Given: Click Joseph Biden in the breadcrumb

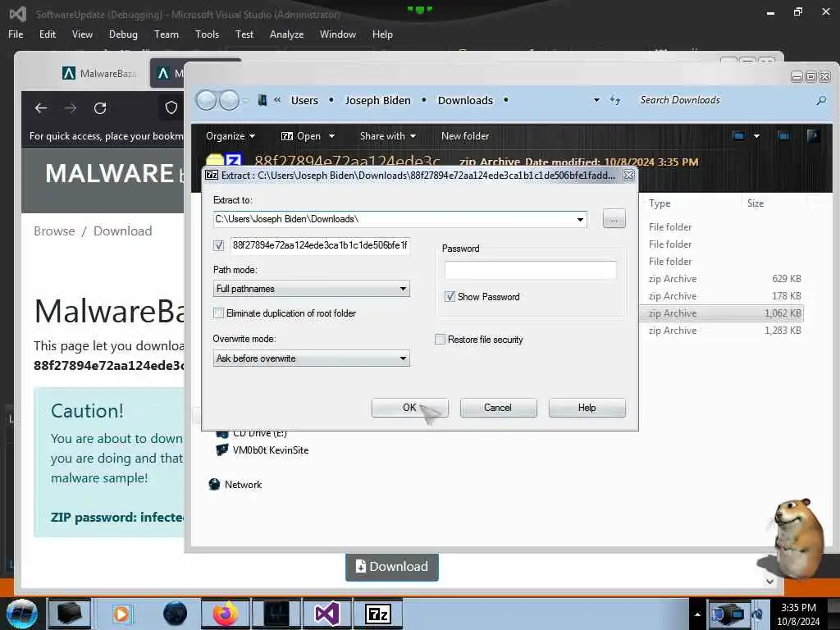Looking at the screenshot, I should [377, 101].
